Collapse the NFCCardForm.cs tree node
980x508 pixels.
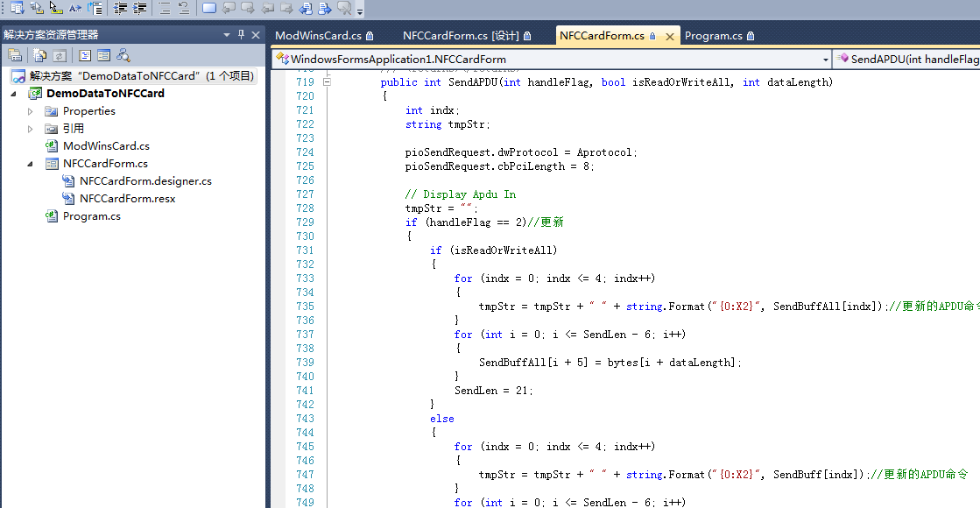(x=30, y=164)
